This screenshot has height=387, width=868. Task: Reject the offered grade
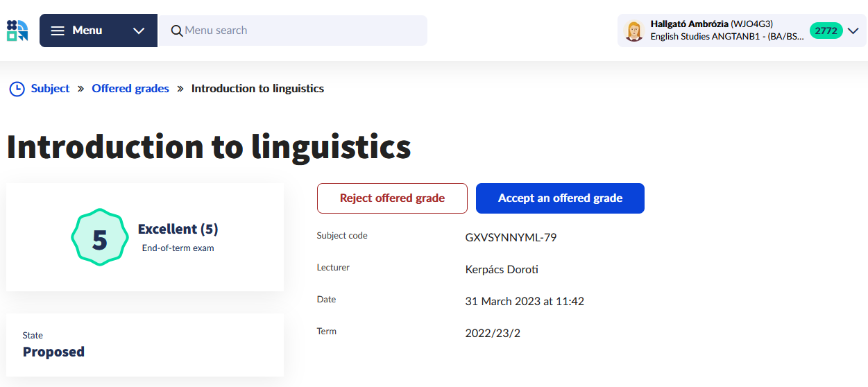click(392, 198)
